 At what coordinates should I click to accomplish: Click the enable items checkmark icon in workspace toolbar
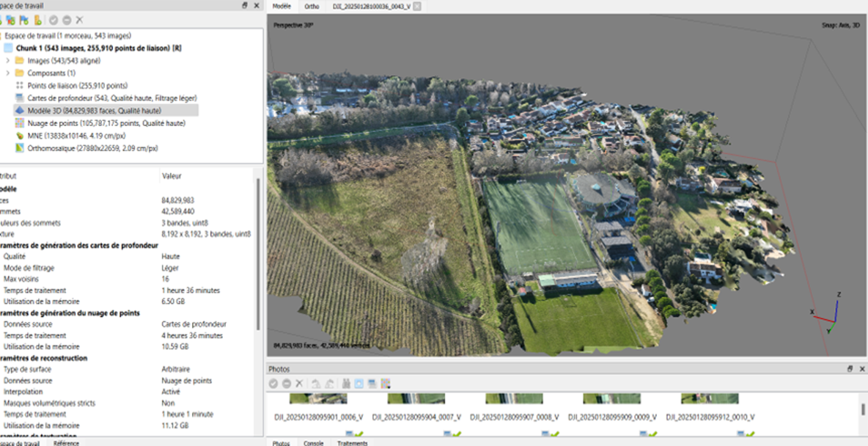click(x=54, y=20)
